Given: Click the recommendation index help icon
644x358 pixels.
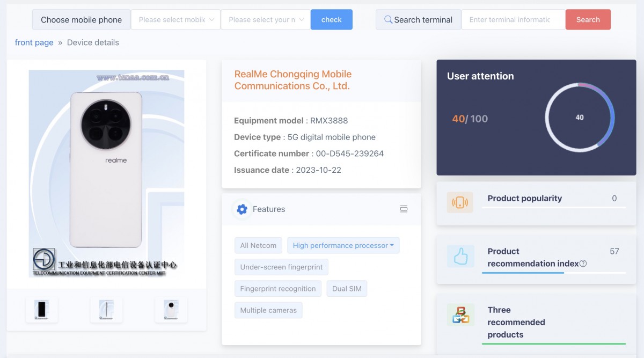Looking at the screenshot, I should (x=583, y=264).
